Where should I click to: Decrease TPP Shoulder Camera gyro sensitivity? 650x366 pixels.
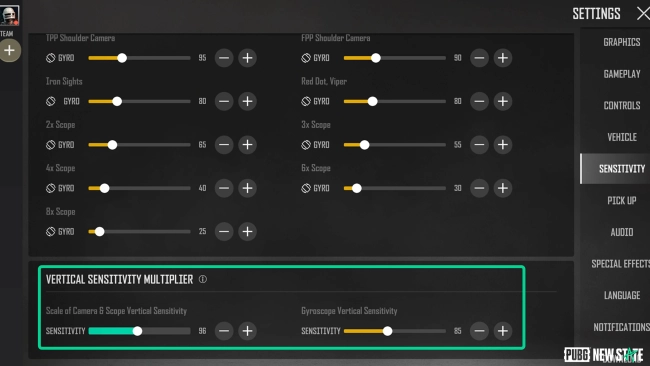tap(224, 58)
